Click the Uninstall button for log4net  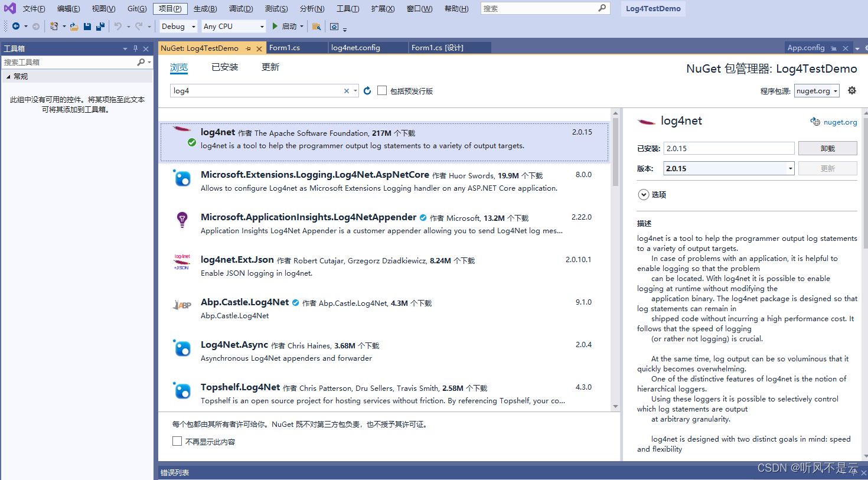827,148
